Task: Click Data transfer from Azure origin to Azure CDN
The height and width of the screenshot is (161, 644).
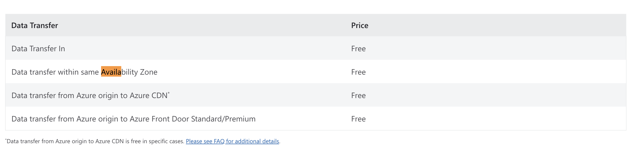Action: 89,95
